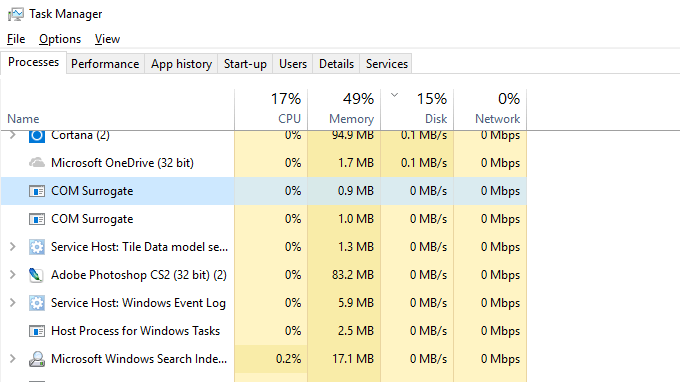Expand Service Host: Windows Event Log
This screenshot has height=382, width=680.
click(x=13, y=303)
